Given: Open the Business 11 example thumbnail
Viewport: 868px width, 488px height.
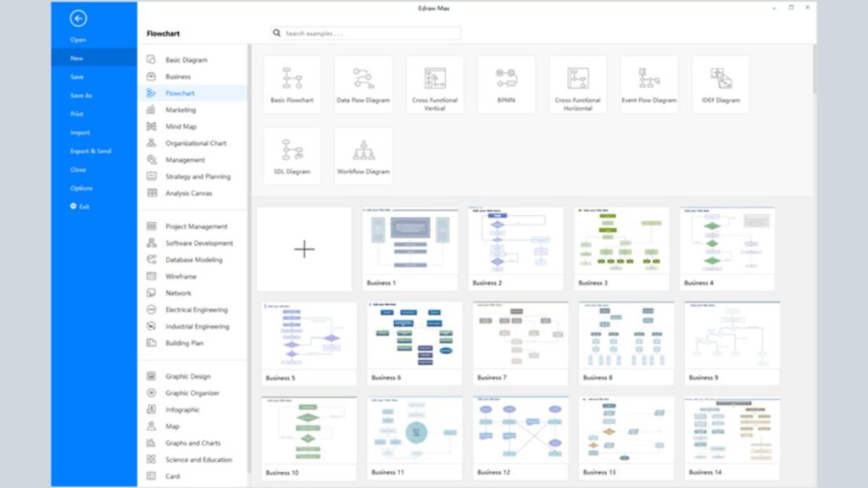Looking at the screenshot, I should (x=415, y=438).
